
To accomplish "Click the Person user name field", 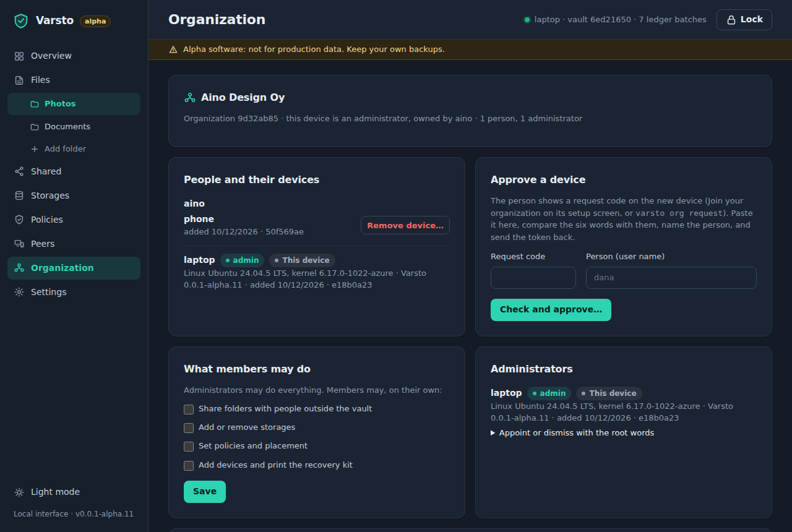I will click(x=671, y=278).
